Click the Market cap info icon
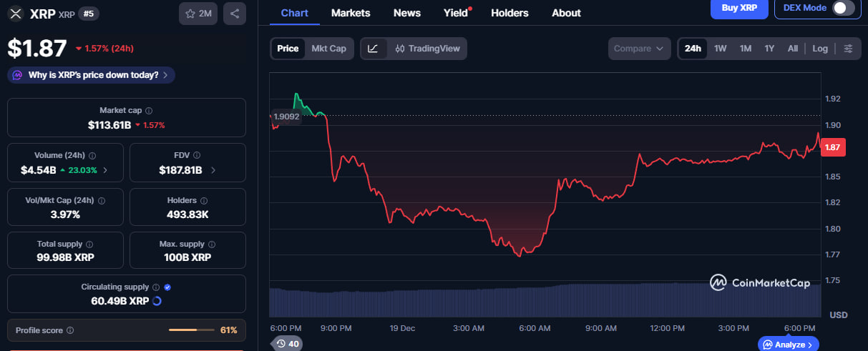 (x=148, y=111)
